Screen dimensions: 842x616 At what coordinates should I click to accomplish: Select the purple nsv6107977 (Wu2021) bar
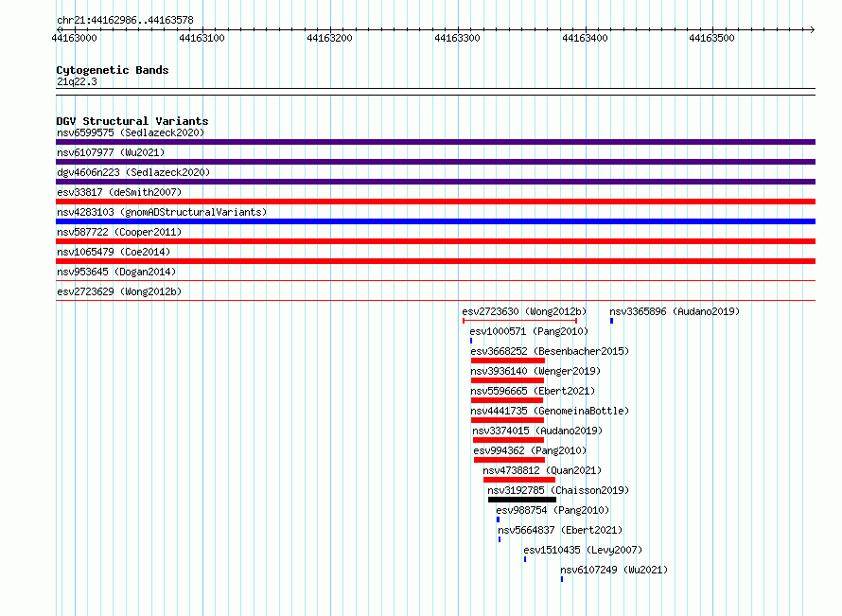pyautogui.click(x=435, y=162)
